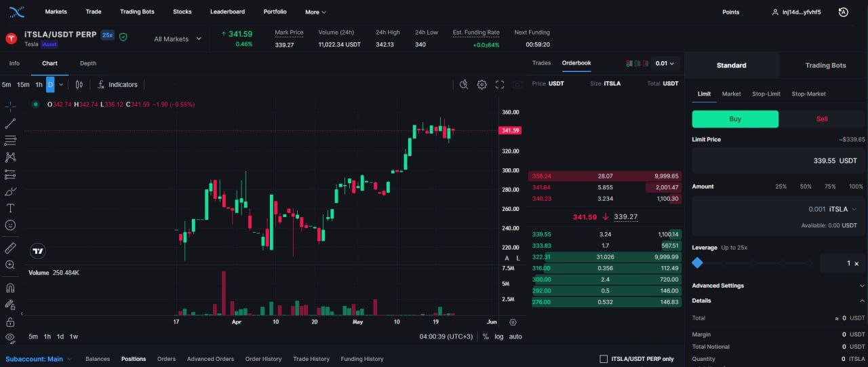Toggle the log scale on the chart
Screen dimensions: 868x367
499,336
